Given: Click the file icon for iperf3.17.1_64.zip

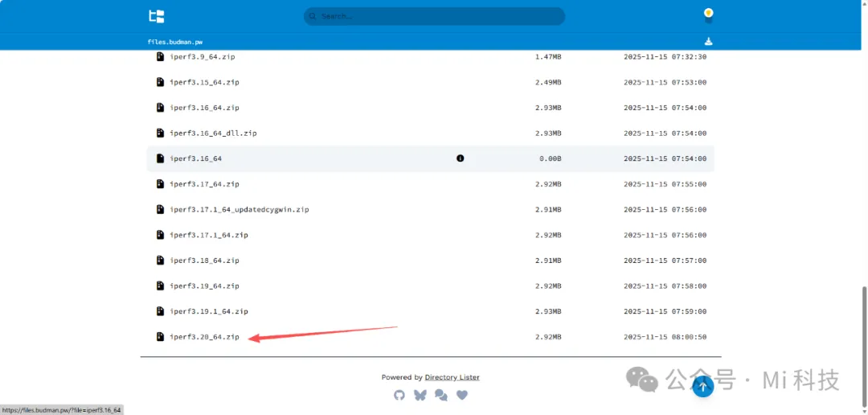Looking at the screenshot, I should click(160, 235).
